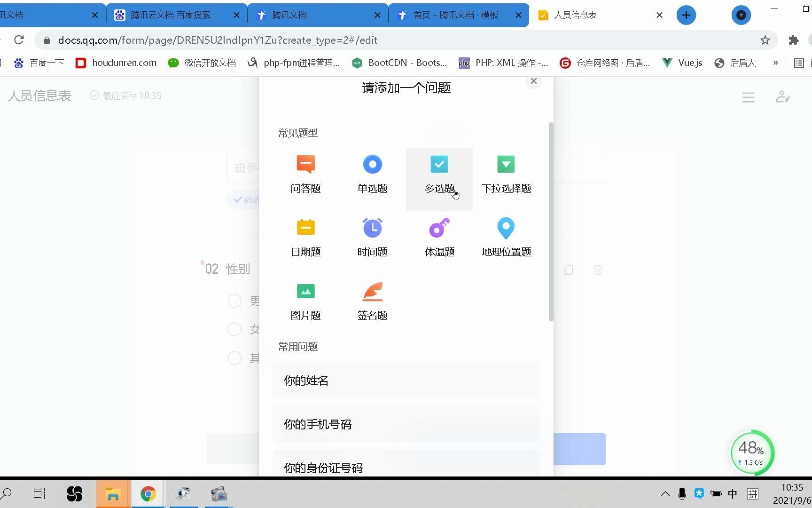Close the 请添加一个问题 dialog
Viewport: 812px width, 508px height.
[x=533, y=81]
